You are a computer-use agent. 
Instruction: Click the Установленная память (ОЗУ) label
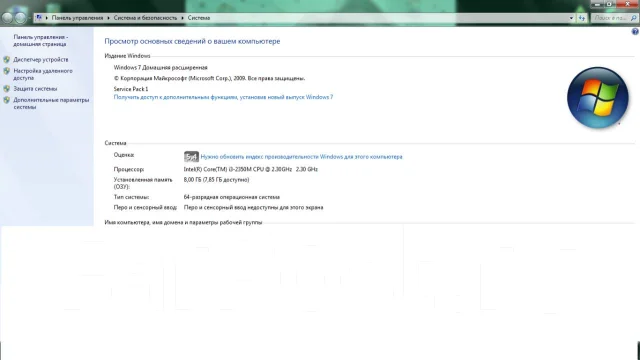[x=143, y=183]
